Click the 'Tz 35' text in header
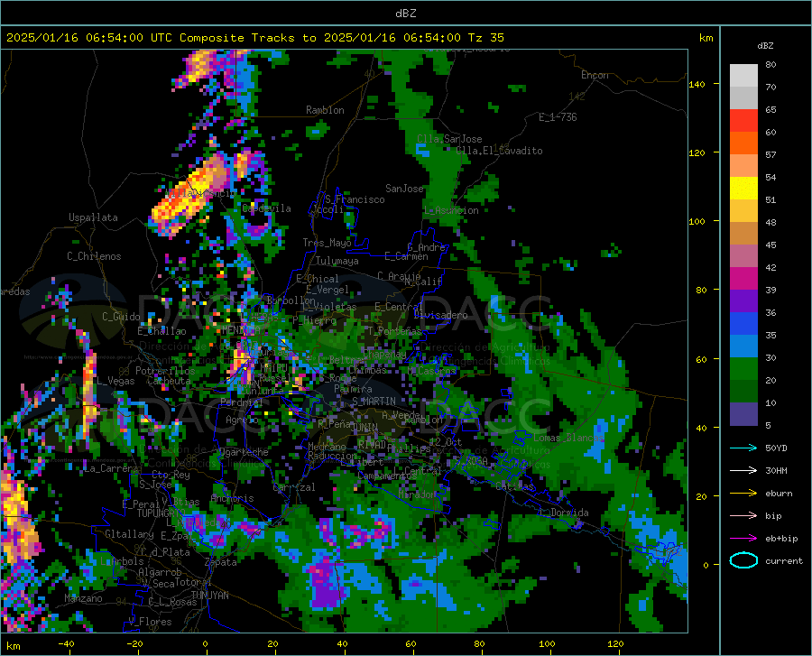This screenshot has height=656, width=812. click(x=486, y=38)
